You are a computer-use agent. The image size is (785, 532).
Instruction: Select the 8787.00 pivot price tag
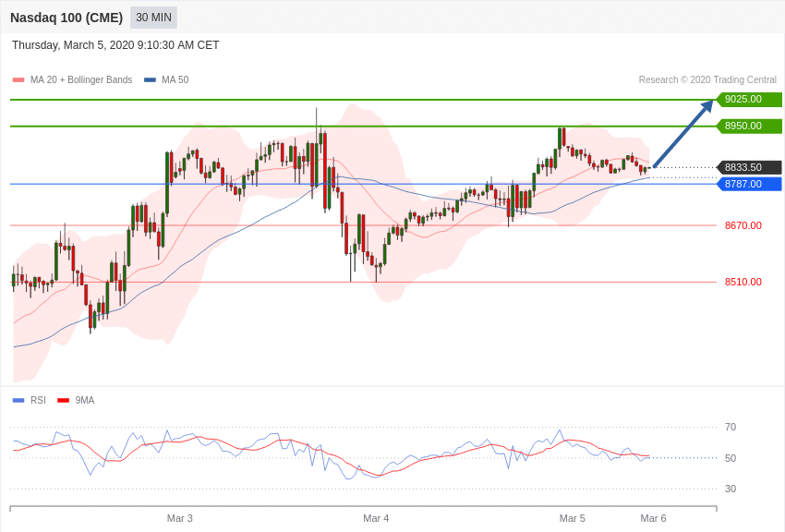(749, 184)
